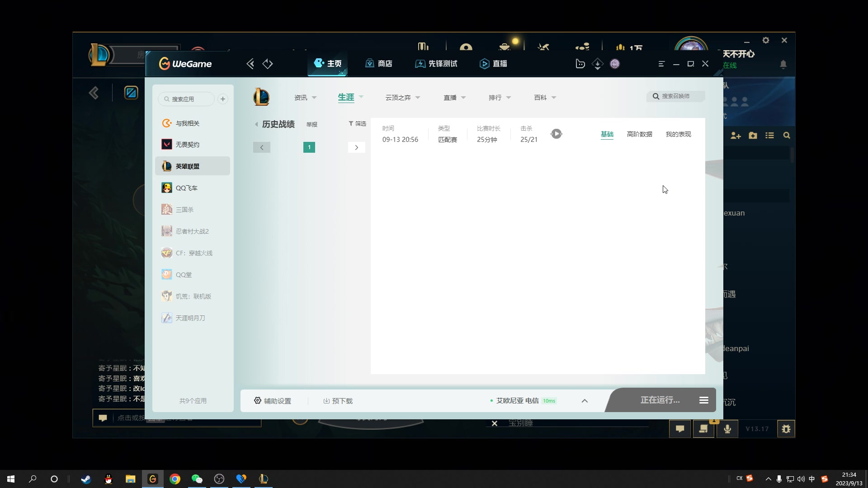The width and height of the screenshot is (868, 488).
Task: Add folder icon in League friends panel
Action: coord(753,136)
